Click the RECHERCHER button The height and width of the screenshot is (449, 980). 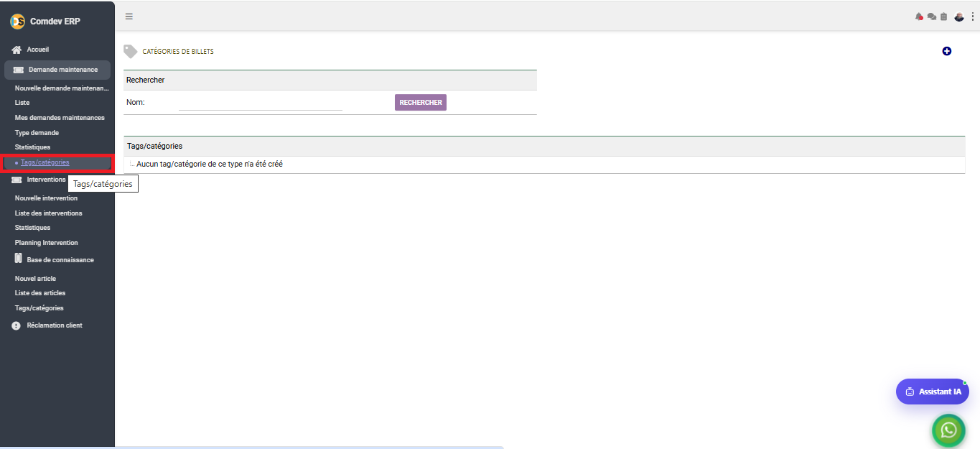point(421,103)
